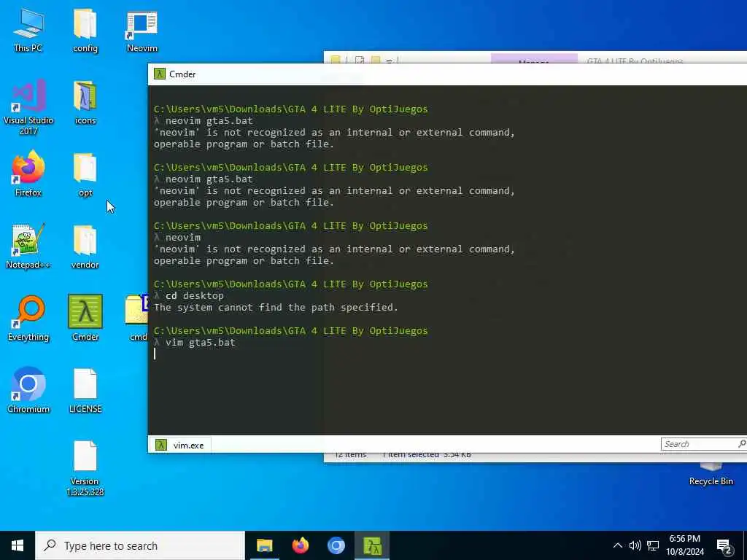Click the Cmder search magnifier icon

pyautogui.click(x=742, y=444)
